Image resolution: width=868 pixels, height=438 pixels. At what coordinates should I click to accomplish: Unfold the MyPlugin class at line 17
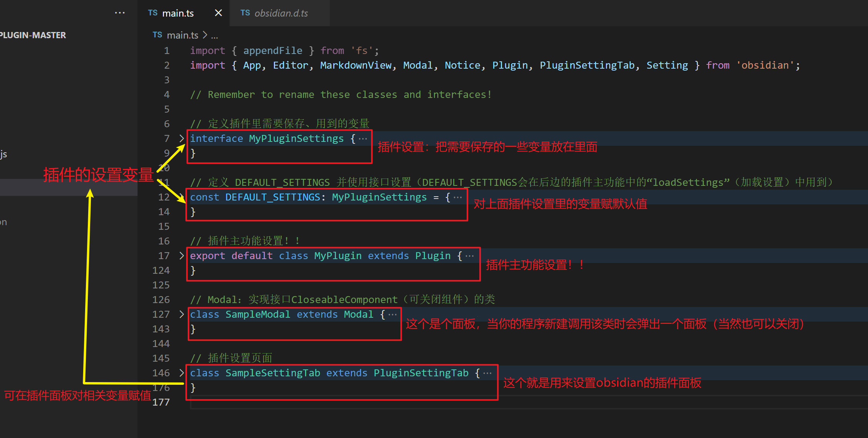pos(181,256)
